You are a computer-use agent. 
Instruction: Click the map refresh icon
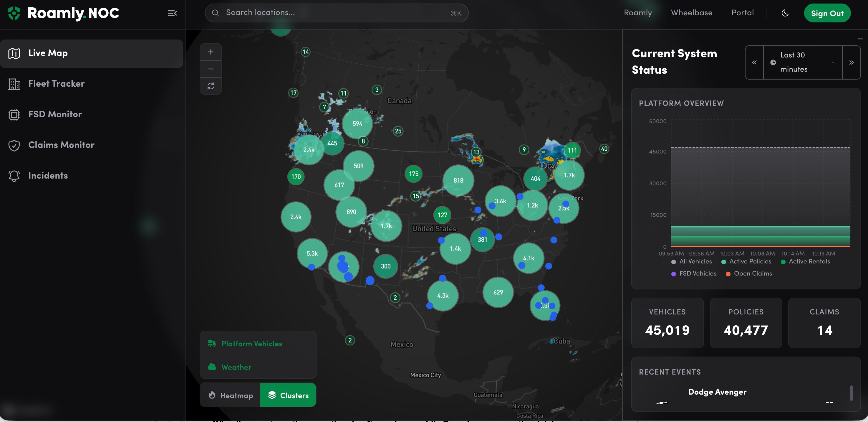(211, 86)
